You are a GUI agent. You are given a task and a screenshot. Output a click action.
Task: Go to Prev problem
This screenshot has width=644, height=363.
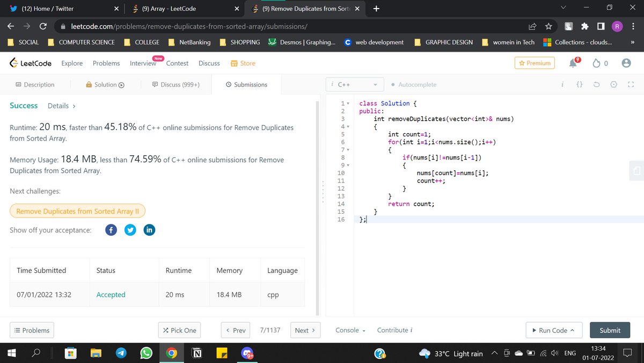point(236,330)
